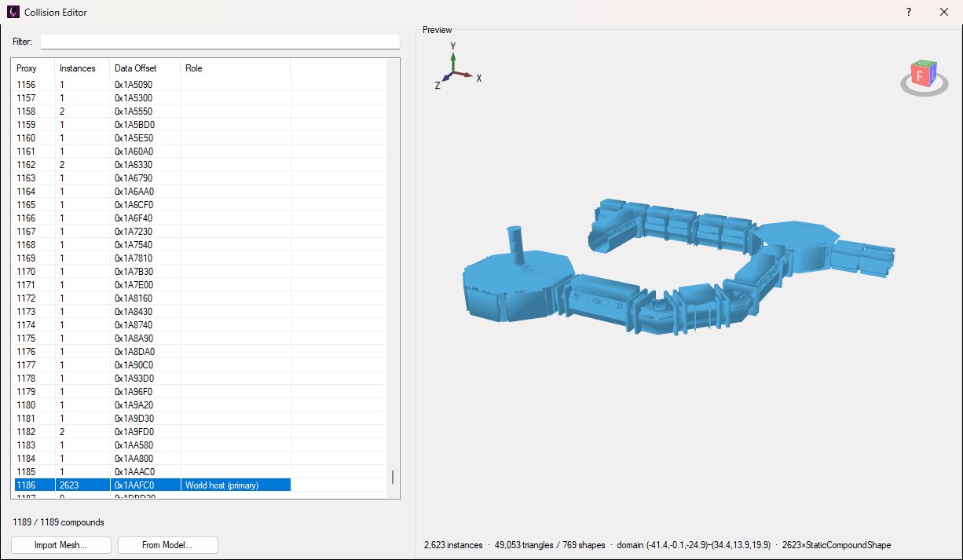This screenshot has height=560, width=963.
Task: Click data offset 0x1A5090
Action: click(x=134, y=85)
